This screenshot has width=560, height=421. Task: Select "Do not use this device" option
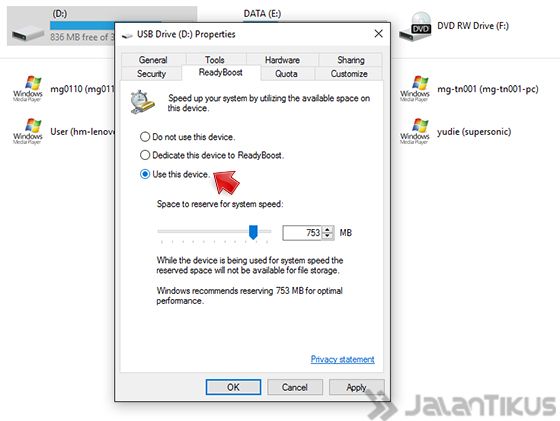145,137
